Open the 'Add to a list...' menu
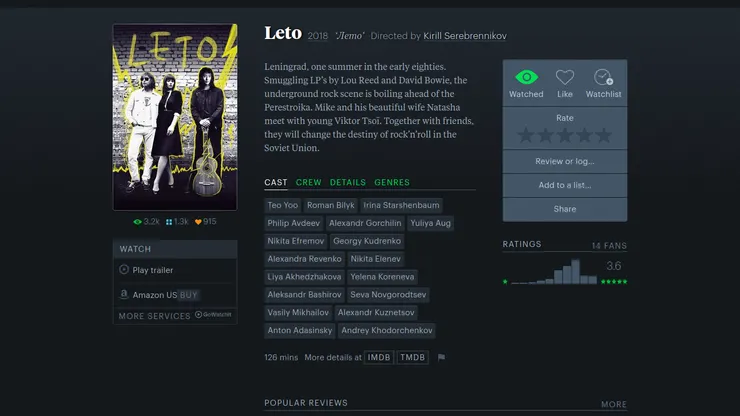This screenshot has height=416, width=740. [565, 185]
